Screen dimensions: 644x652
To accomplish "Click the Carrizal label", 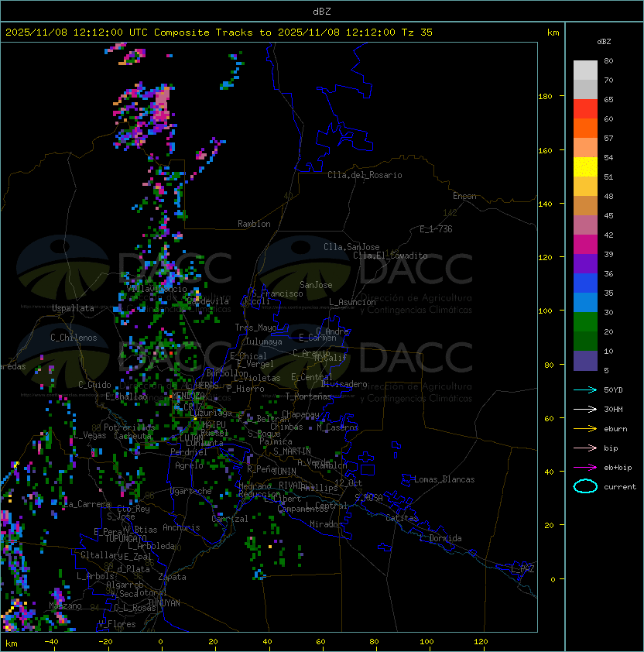I will pos(230,519).
